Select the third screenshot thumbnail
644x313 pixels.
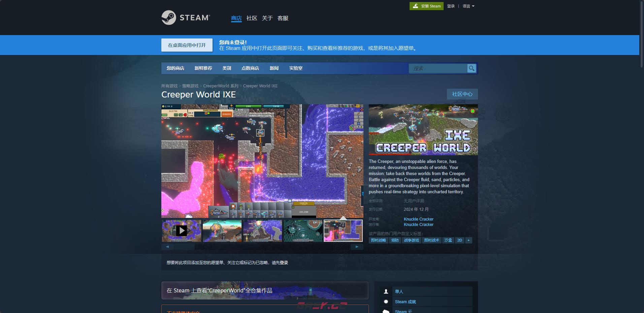[262, 231]
